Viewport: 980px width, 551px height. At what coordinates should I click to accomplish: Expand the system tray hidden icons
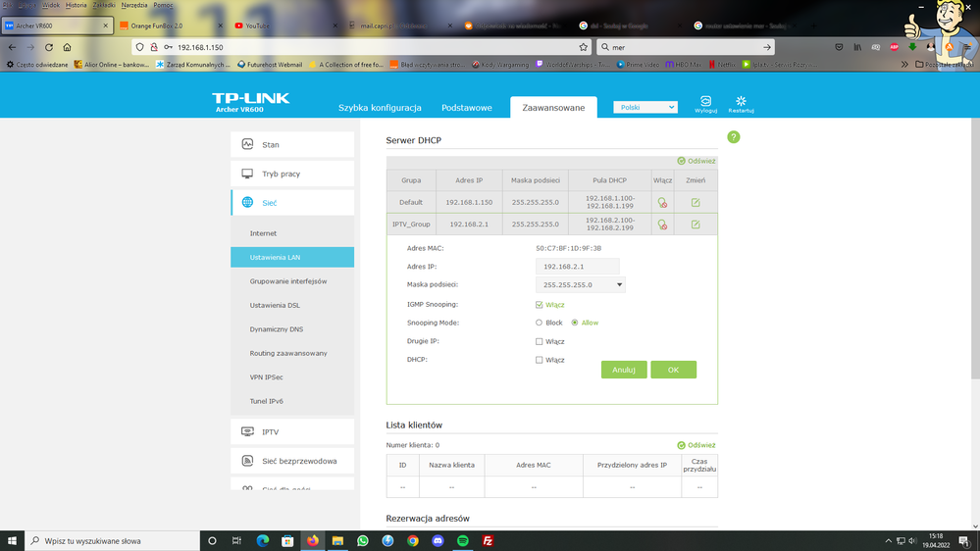tap(888, 541)
